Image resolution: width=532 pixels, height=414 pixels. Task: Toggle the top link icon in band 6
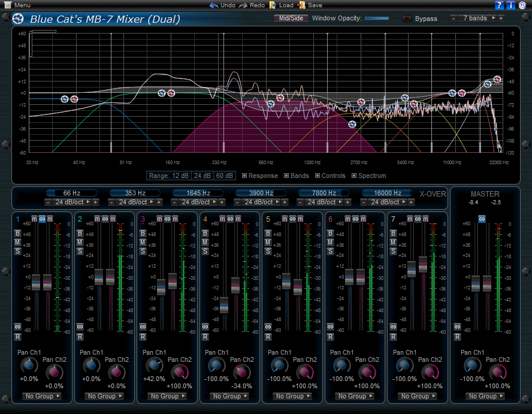click(x=356, y=219)
